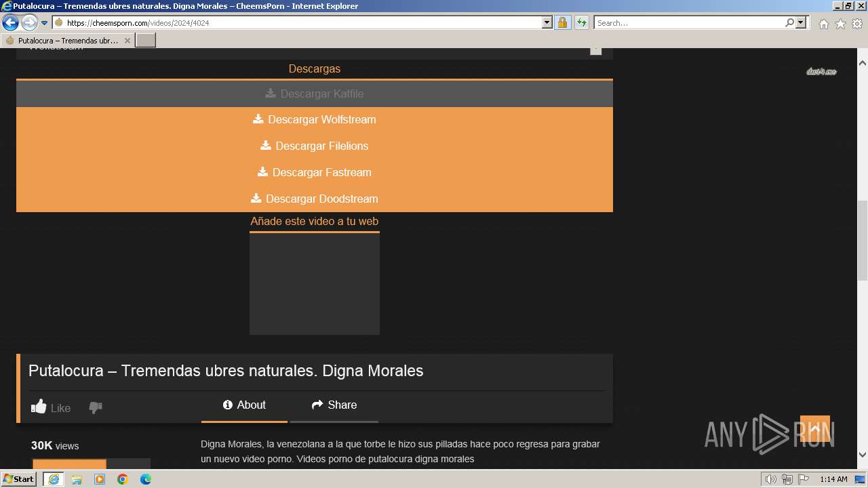The height and width of the screenshot is (488, 868).
Task: Open a new blank tab
Action: tap(146, 41)
